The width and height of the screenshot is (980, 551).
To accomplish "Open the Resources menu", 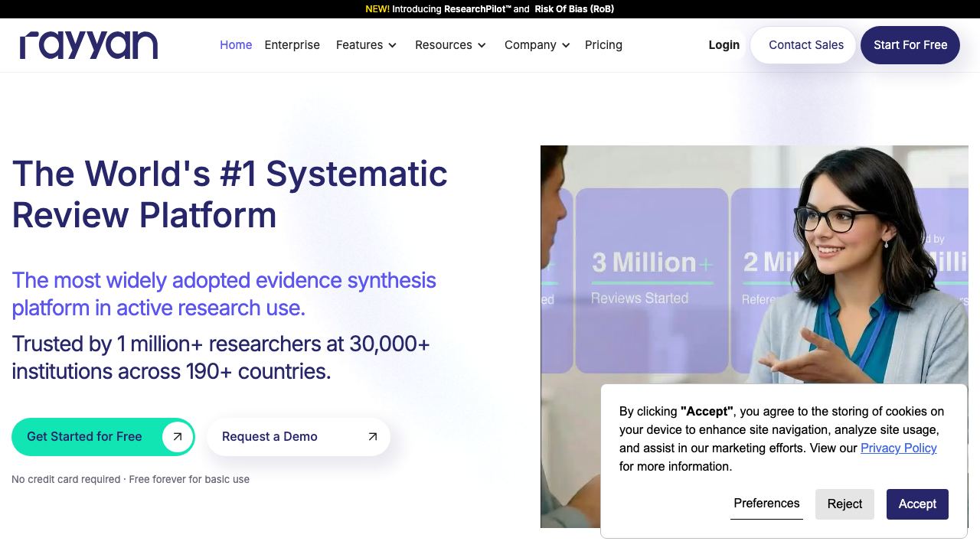I will 451,45.
